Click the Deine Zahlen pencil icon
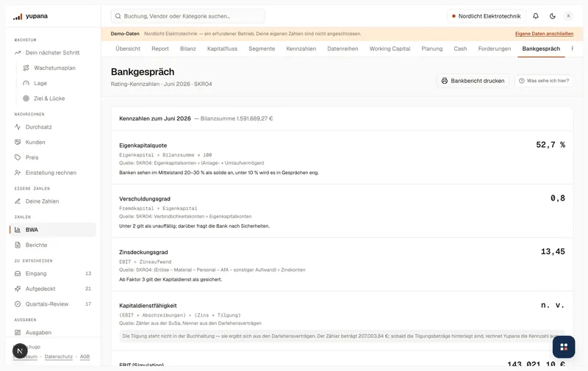The image size is (588, 371). pos(18,201)
